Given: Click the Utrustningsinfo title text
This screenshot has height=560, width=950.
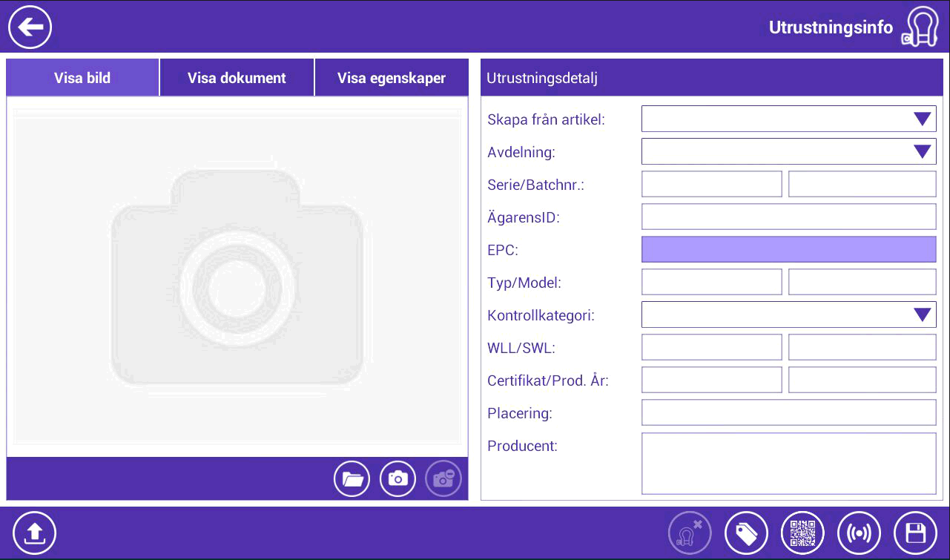Looking at the screenshot, I should pyautogui.click(x=831, y=28).
